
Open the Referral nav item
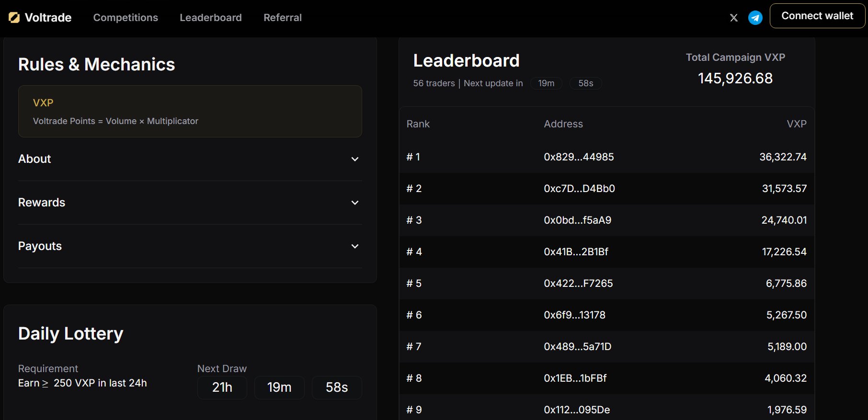coord(283,18)
